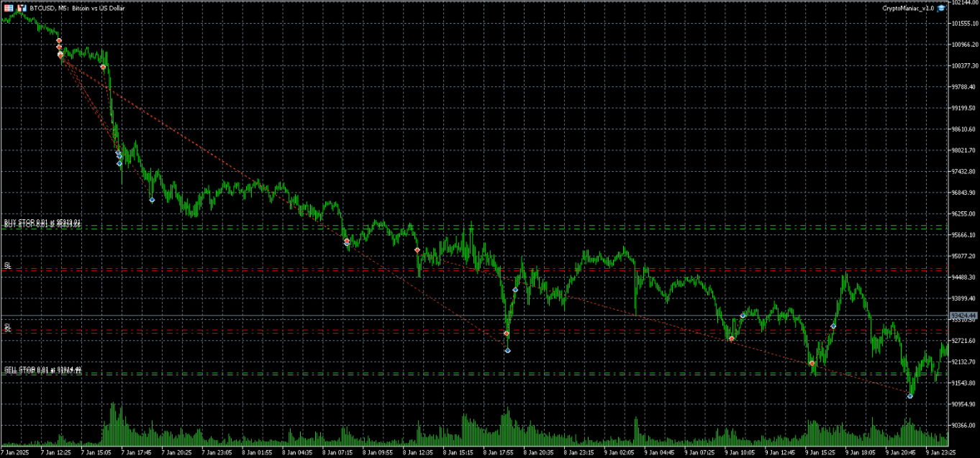The image size is (980, 458).
Task: Click the lone blue marker above 7 Jan 17:45
Action: (152, 200)
